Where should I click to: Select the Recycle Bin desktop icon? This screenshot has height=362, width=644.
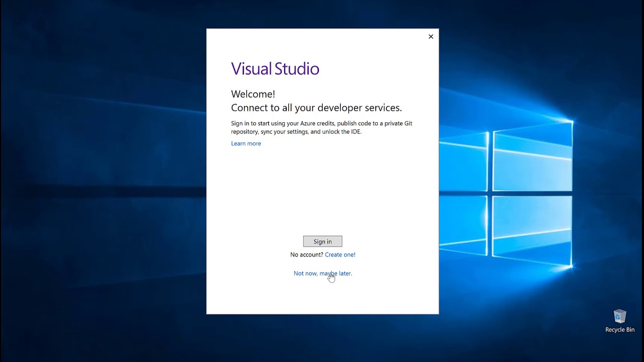click(620, 321)
